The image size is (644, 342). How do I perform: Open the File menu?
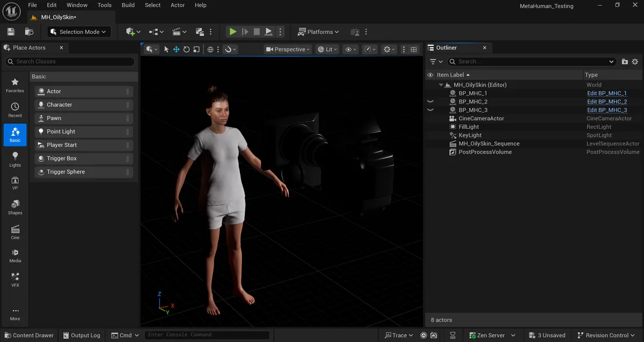click(x=33, y=5)
